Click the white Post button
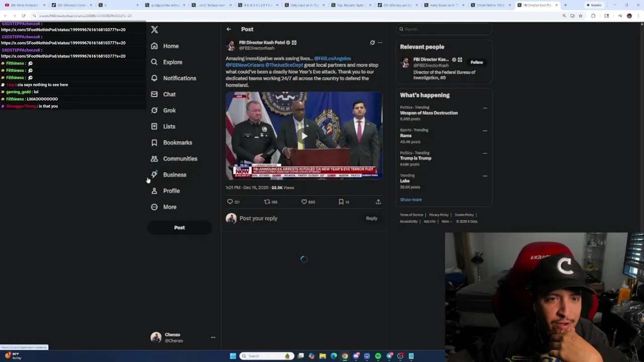Image resolution: width=644 pixels, height=362 pixels. point(179,228)
